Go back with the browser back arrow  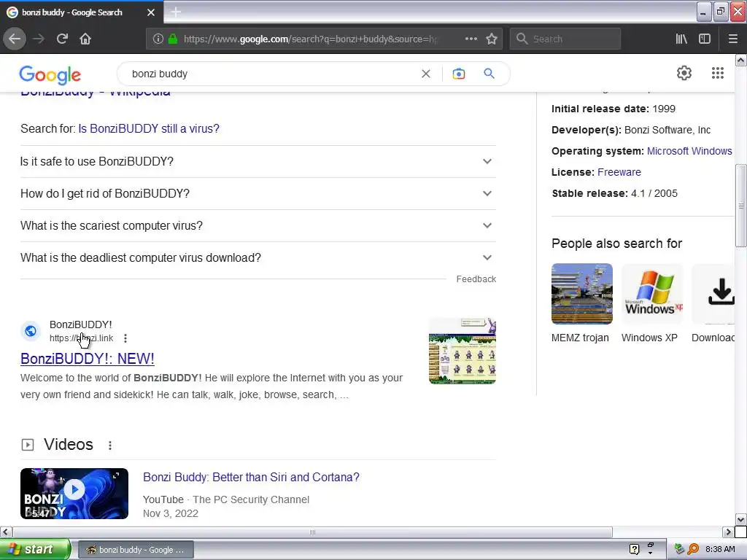tap(15, 39)
